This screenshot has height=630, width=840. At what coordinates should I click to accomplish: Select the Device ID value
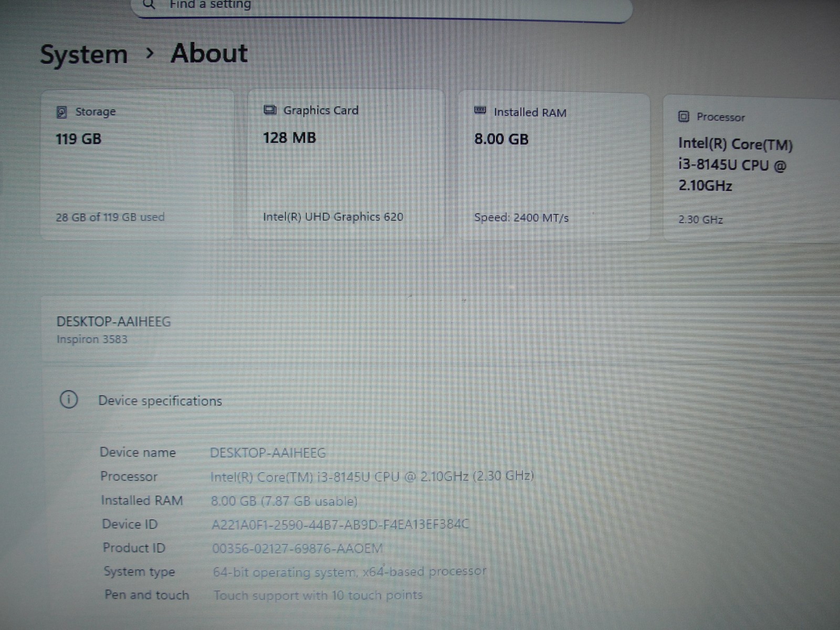341,524
